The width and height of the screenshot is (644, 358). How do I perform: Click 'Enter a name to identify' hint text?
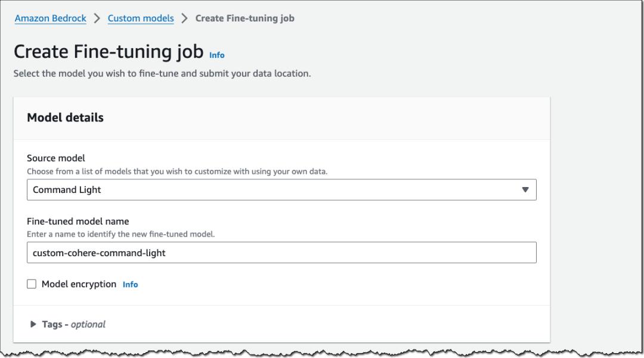point(120,234)
